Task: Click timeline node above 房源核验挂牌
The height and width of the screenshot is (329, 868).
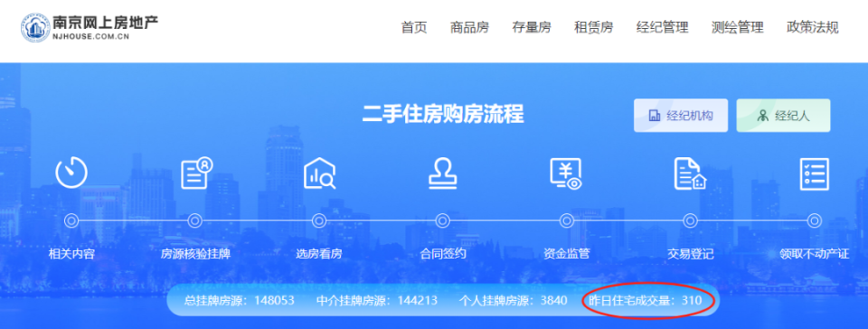Action: tap(195, 221)
